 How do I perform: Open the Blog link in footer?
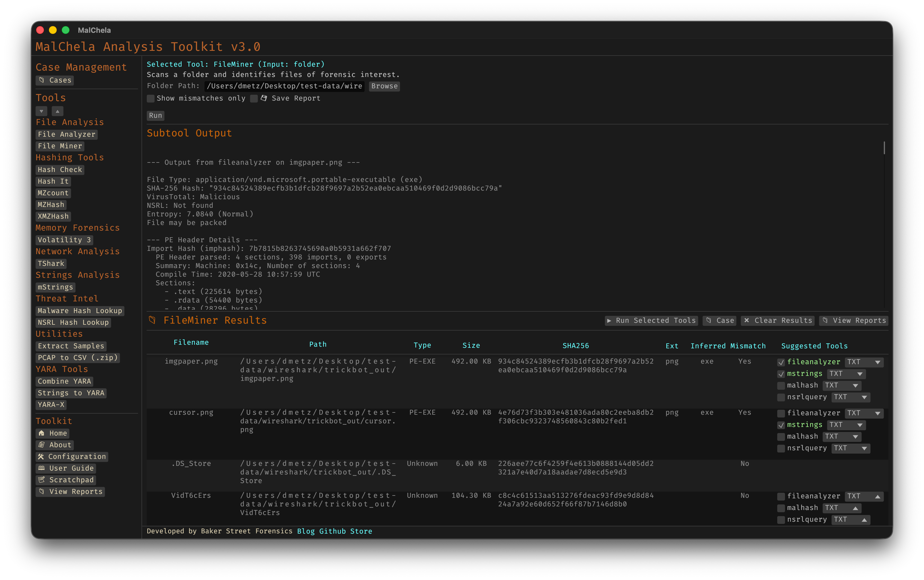pos(306,531)
